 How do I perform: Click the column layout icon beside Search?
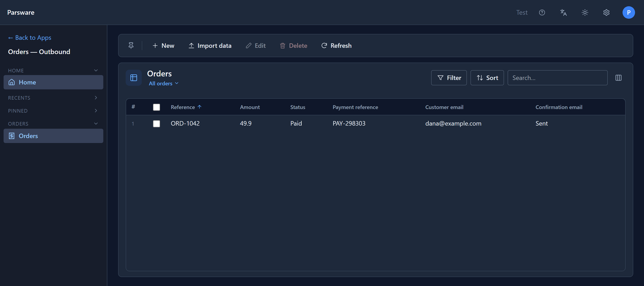619,78
